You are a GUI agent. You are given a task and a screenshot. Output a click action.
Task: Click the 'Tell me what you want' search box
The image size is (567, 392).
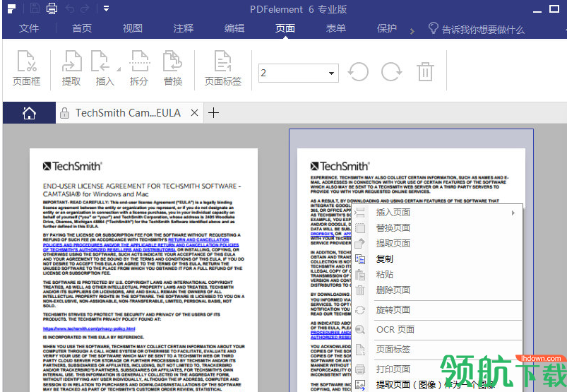477,29
